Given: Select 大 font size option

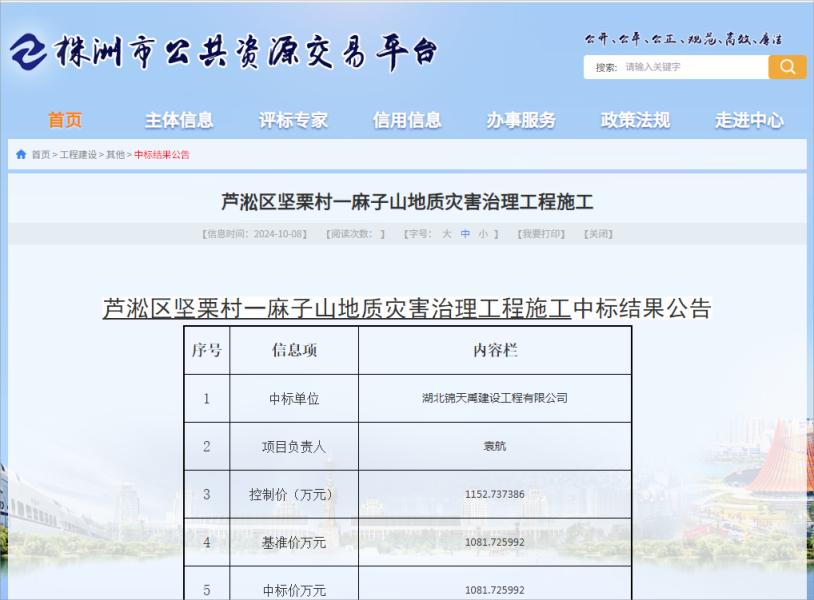Looking at the screenshot, I should pyautogui.click(x=446, y=233).
